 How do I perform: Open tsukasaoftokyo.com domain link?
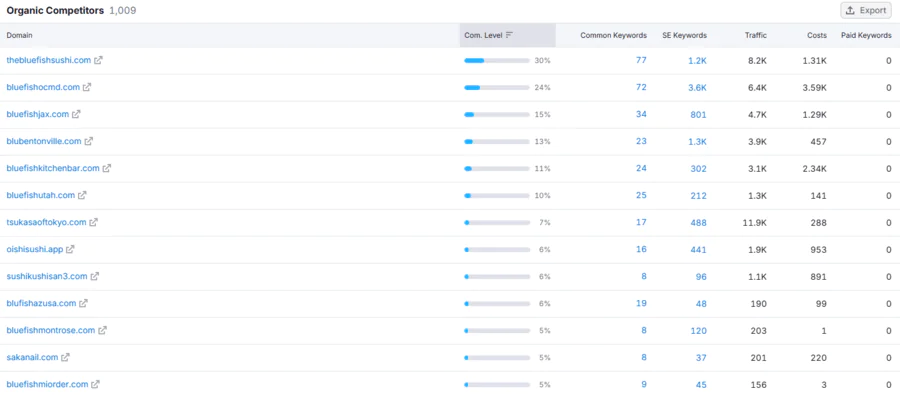click(46, 222)
